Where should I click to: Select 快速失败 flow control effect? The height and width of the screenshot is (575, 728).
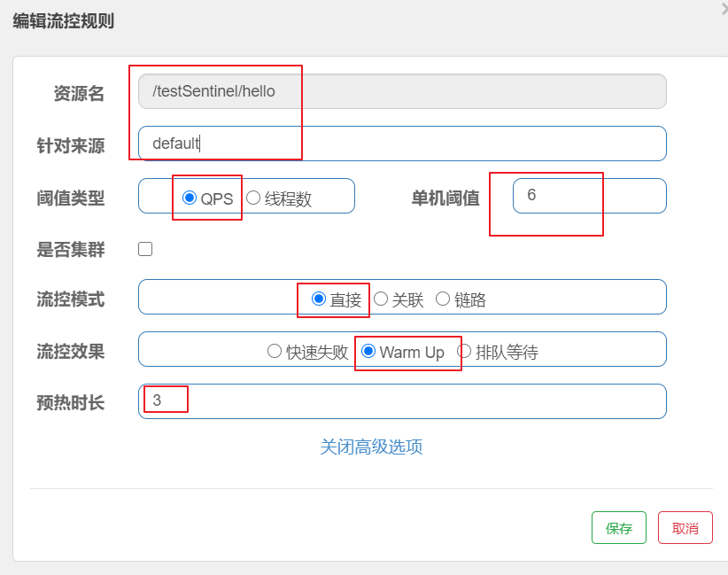click(275, 351)
